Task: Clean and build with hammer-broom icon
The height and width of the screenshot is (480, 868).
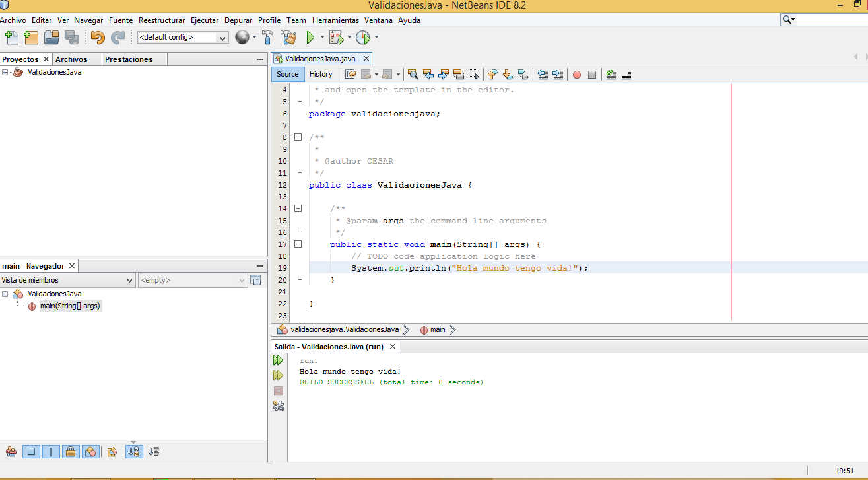Action: (288, 38)
